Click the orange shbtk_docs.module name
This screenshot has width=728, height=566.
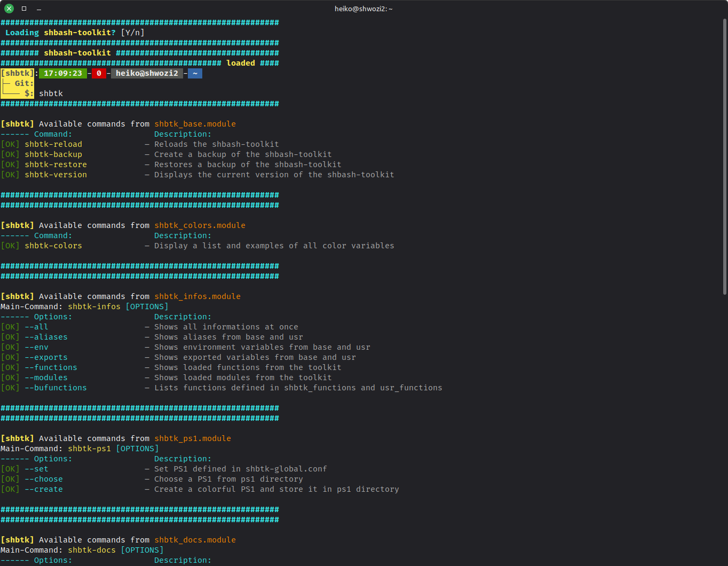[x=195, y=540]
